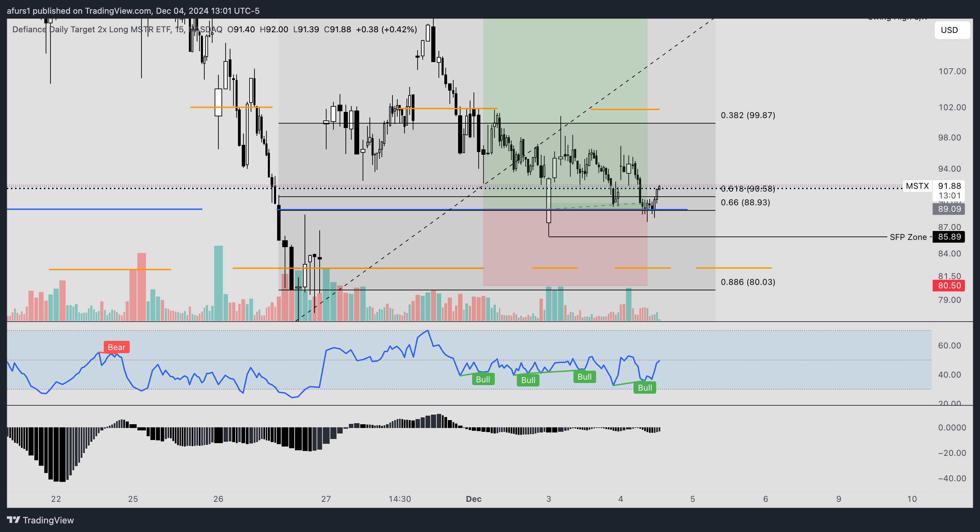Viewport: 980px width, 532px height.
Task: Click the 26 date on time axis
Action: pos(218,499)
